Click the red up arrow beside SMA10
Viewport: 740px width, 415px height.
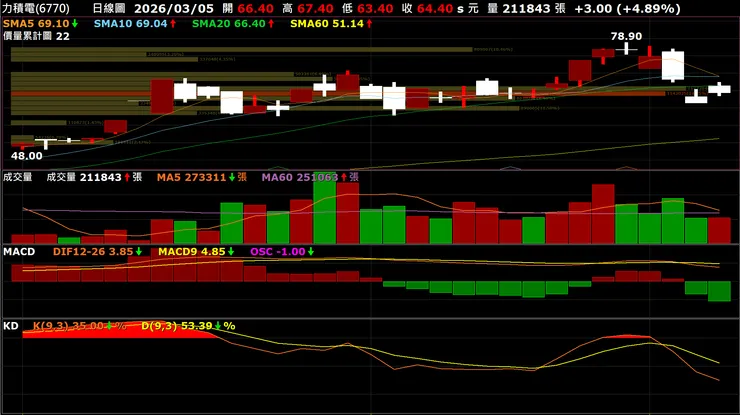pos(173,23)
